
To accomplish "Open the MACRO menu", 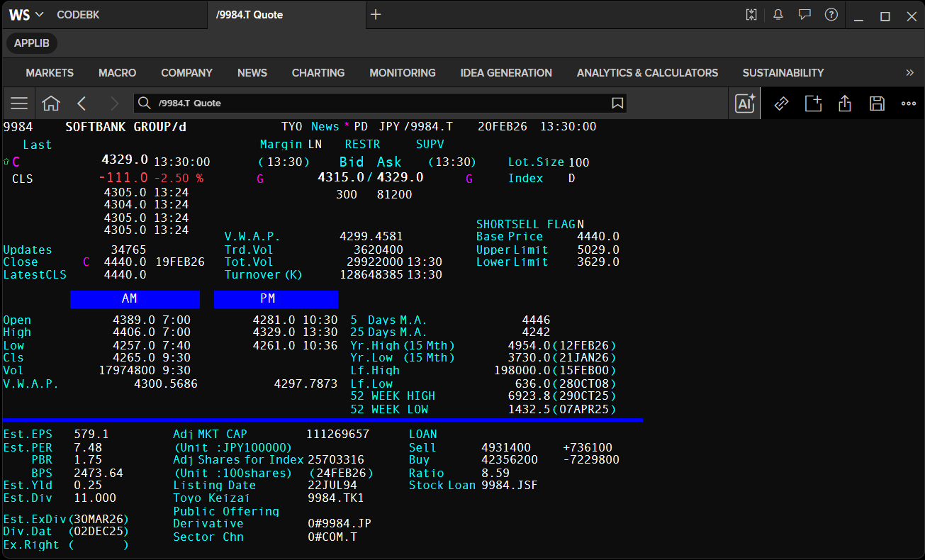I will tap(118, 73).
